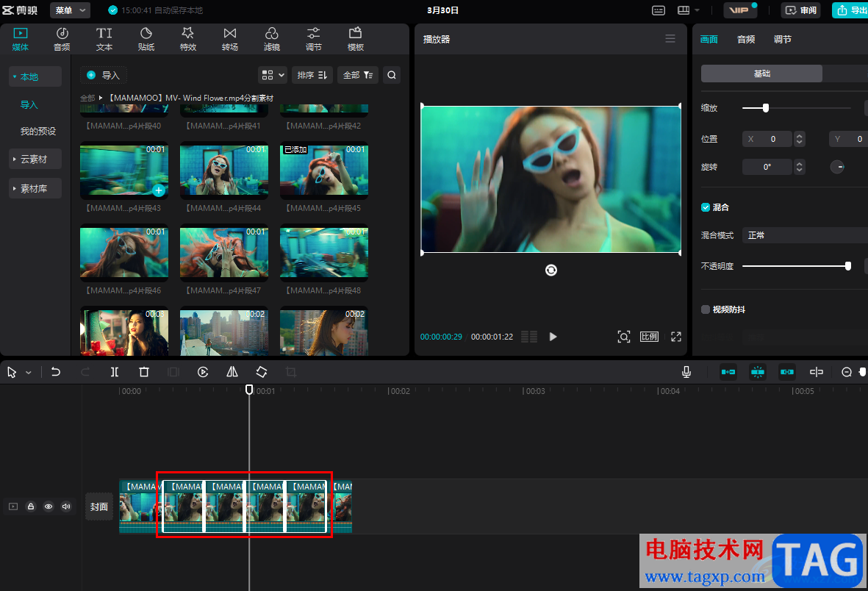This screenshot has width=868, height=591.
Task: Click the player fullscreen icon
Action: [676, 337]
